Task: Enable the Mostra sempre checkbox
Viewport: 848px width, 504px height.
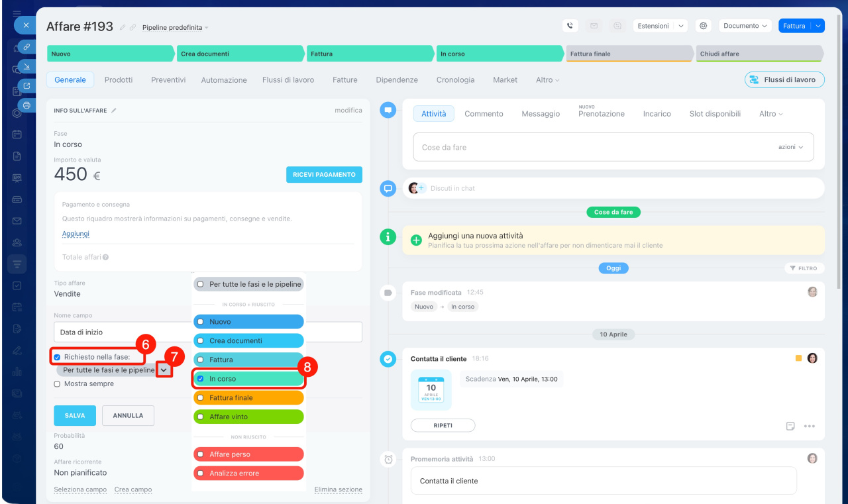Action: pos(58,383)
